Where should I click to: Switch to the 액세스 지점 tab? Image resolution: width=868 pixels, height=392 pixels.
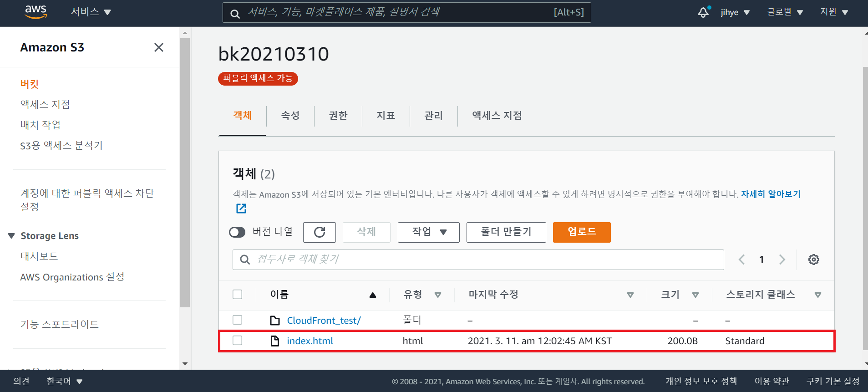(497, 116)
